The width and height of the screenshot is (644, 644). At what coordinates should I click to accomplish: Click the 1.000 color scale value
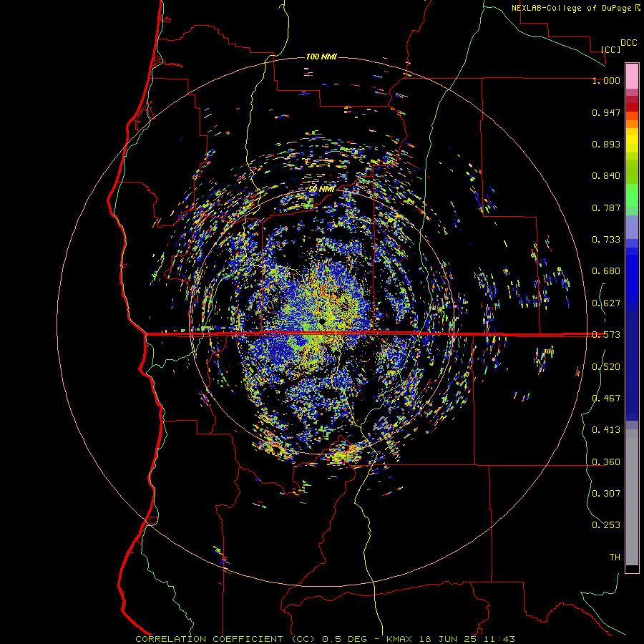point(606,80)
